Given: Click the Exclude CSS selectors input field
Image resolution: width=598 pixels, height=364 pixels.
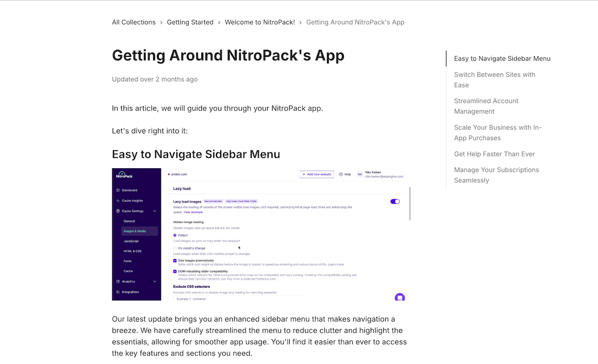Looking at the screenshot, I should 239,298.
